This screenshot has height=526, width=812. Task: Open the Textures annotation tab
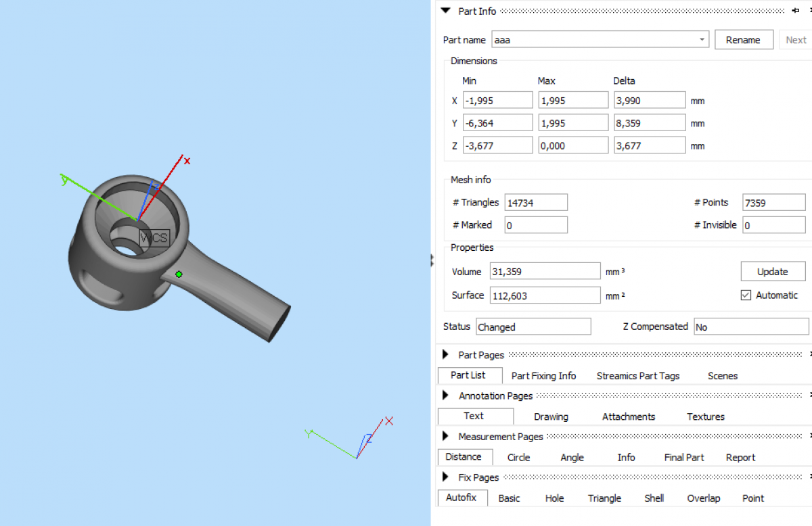(705, 416)
